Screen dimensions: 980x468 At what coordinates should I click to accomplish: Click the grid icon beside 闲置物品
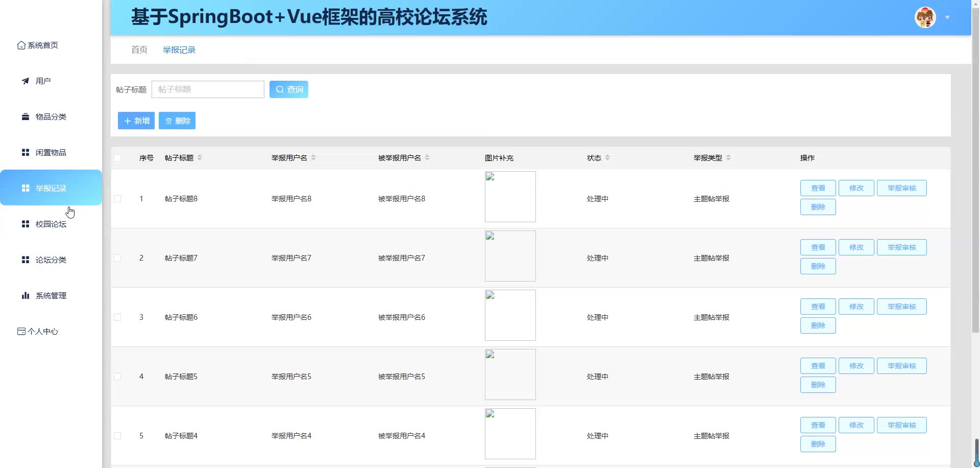pos(26,153)
